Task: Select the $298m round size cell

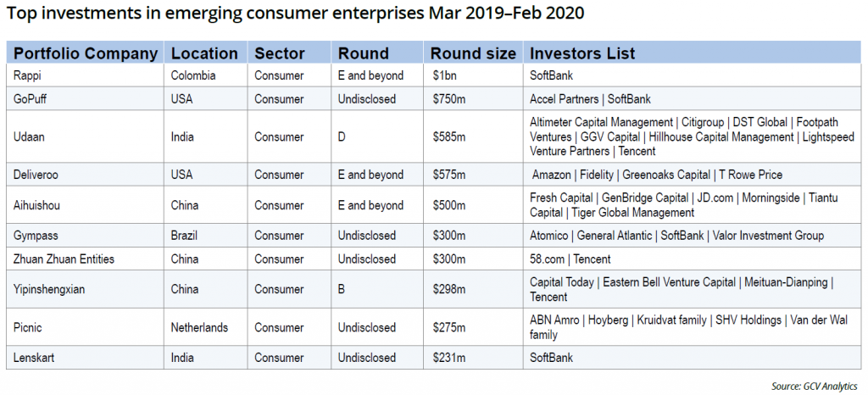Action: coord(448,289)
